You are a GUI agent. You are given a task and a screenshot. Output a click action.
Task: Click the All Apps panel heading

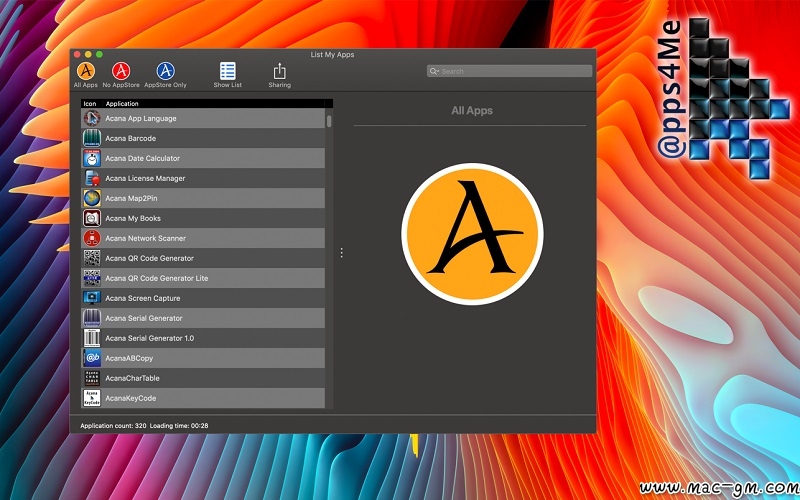472,110
